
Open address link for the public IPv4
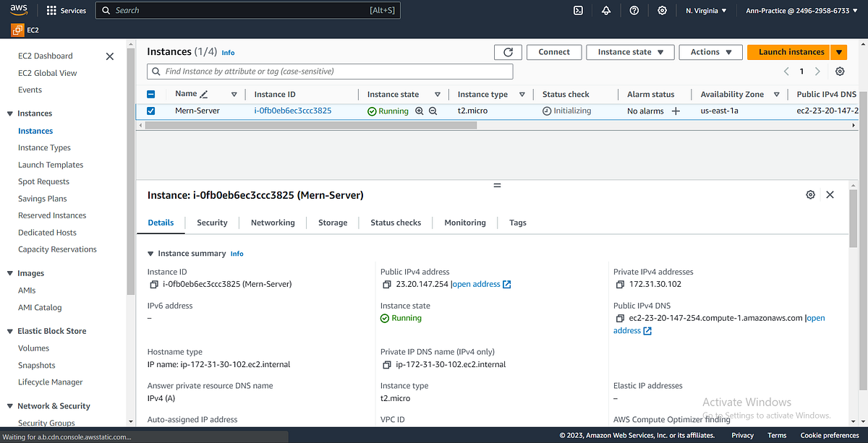pyautogui.click(x=477, y=284)
